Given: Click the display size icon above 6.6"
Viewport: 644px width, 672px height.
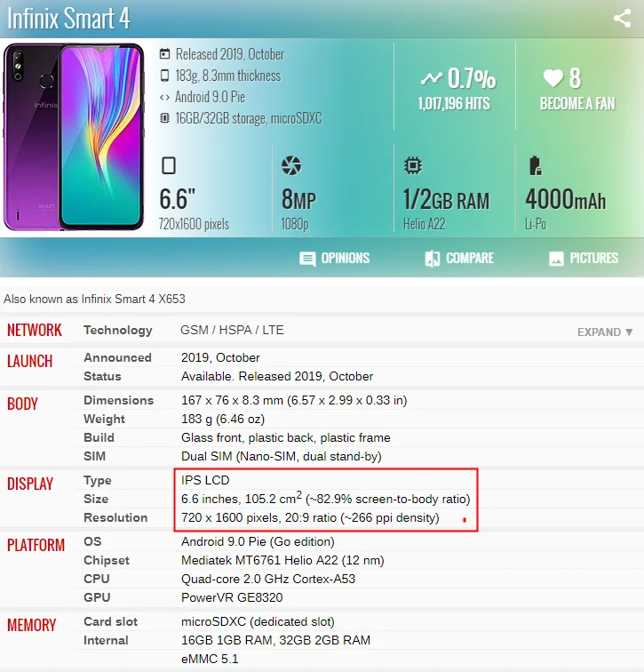Looking at the screenshot, I should pyautogui.click(x=168, y=165).
